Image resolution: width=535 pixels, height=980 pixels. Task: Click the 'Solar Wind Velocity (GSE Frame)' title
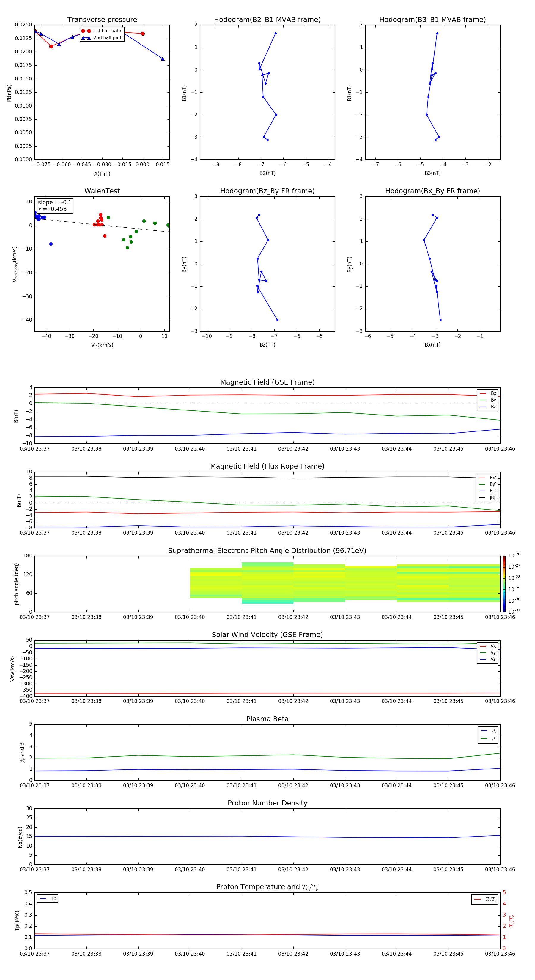[x=267, y=635]
